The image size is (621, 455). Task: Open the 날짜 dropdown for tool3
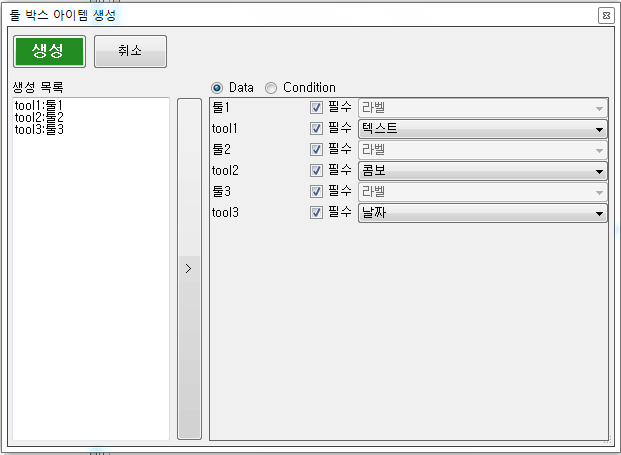click(482, 213)
